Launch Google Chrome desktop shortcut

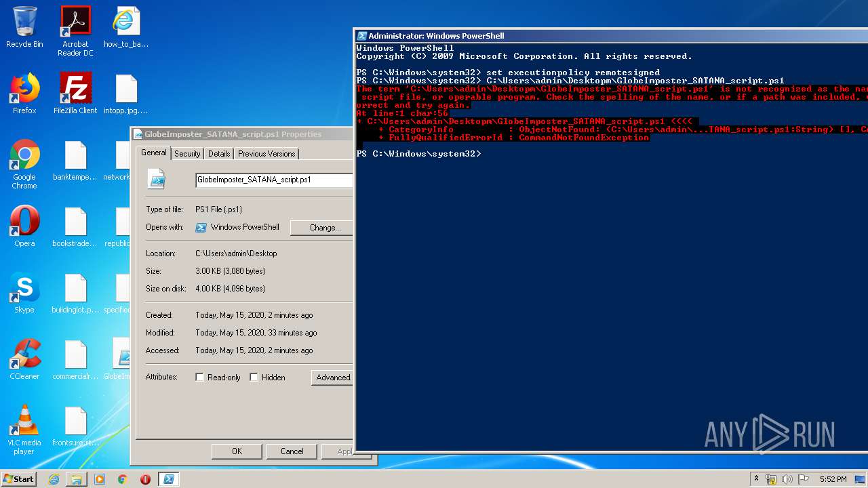pos(24,165)
